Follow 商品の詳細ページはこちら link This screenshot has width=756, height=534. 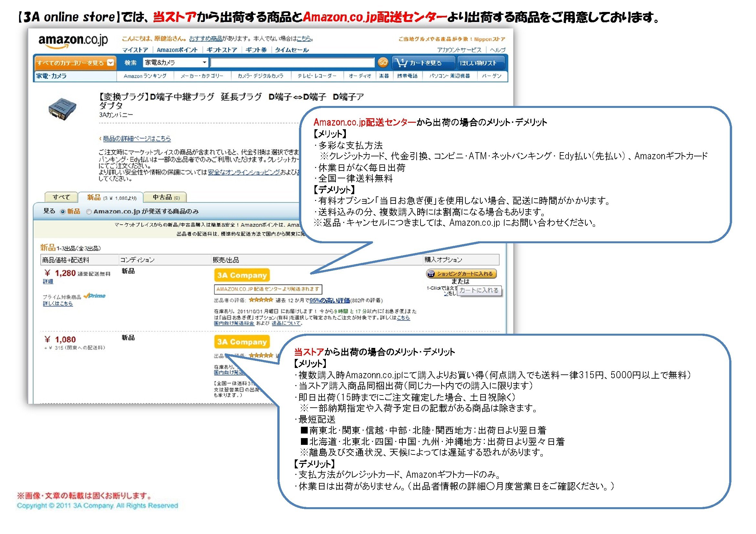coord(137,139)
